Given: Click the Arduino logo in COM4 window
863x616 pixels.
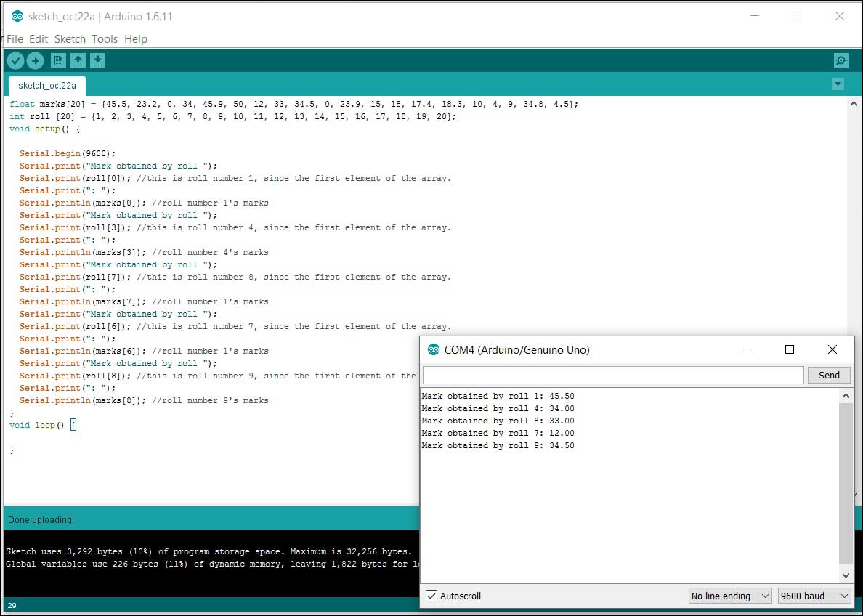Looking at the screenshot, I should 434,349.
